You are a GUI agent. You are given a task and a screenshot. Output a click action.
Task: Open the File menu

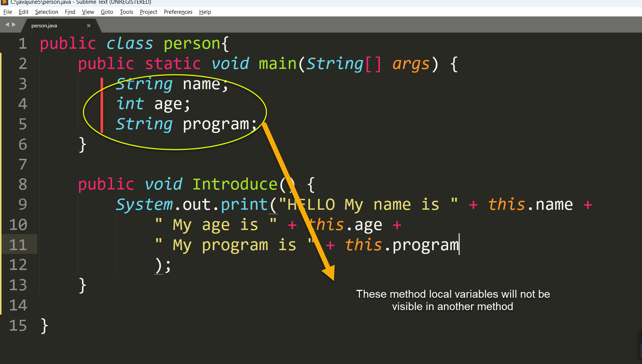[7, 12]
